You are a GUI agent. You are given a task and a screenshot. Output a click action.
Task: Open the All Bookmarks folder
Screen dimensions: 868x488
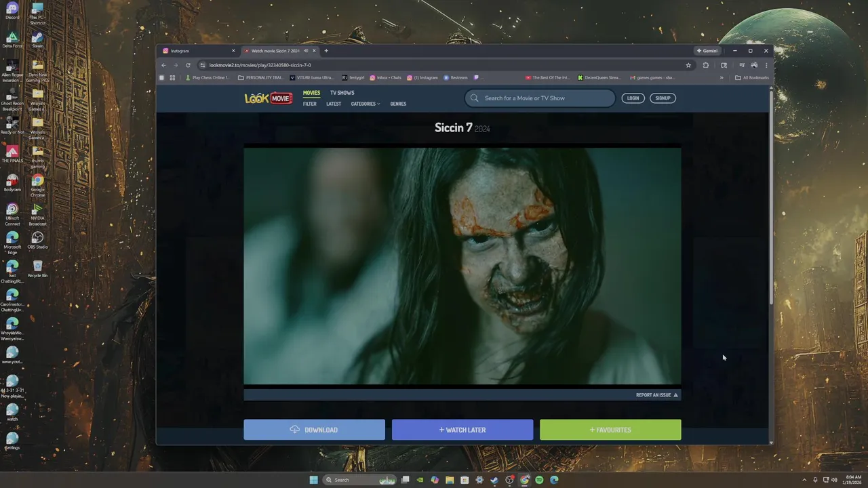[x=752, y=78]
